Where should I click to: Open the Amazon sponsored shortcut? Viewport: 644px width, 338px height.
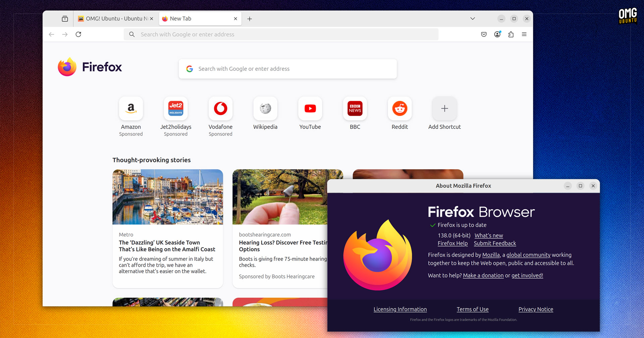pyautogui.click(x=131, y=109)
